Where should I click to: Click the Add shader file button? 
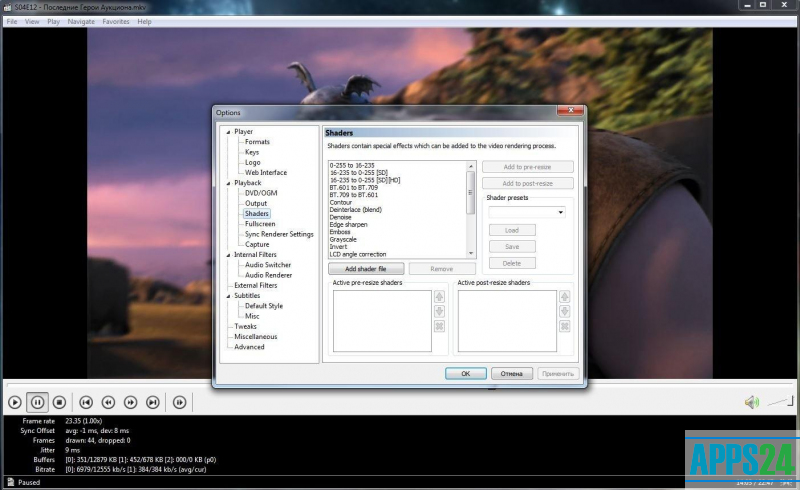[x=366, y=268]
